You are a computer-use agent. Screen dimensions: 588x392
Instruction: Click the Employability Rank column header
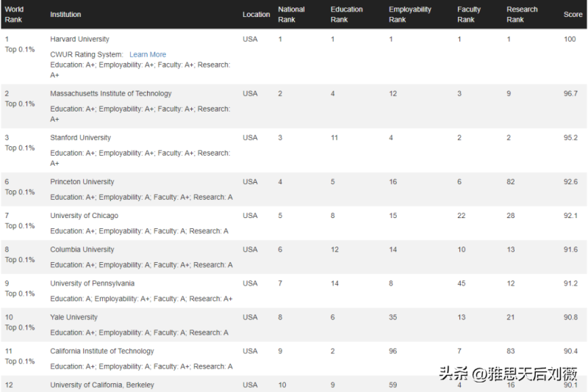[x=409, y=15]
